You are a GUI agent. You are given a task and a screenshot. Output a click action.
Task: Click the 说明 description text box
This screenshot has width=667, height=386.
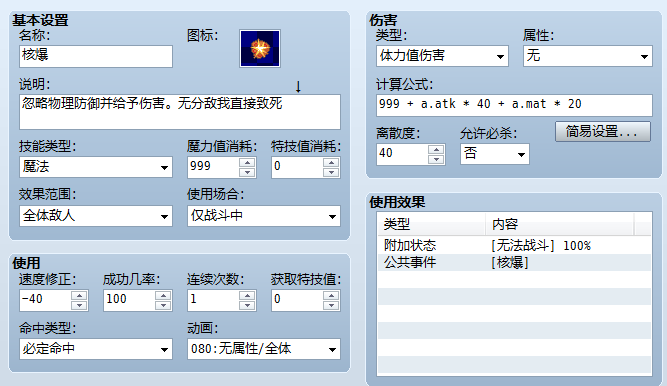180,112
